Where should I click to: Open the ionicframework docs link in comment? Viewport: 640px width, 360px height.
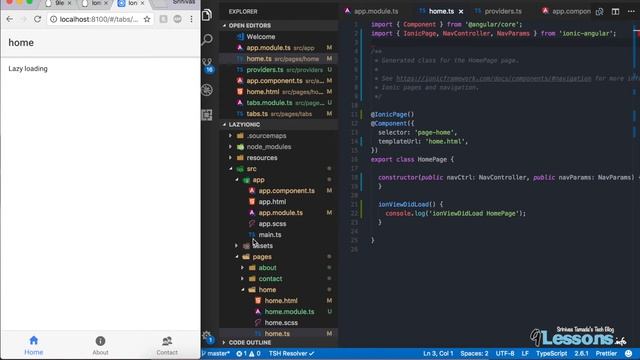(x=493, y=78)
